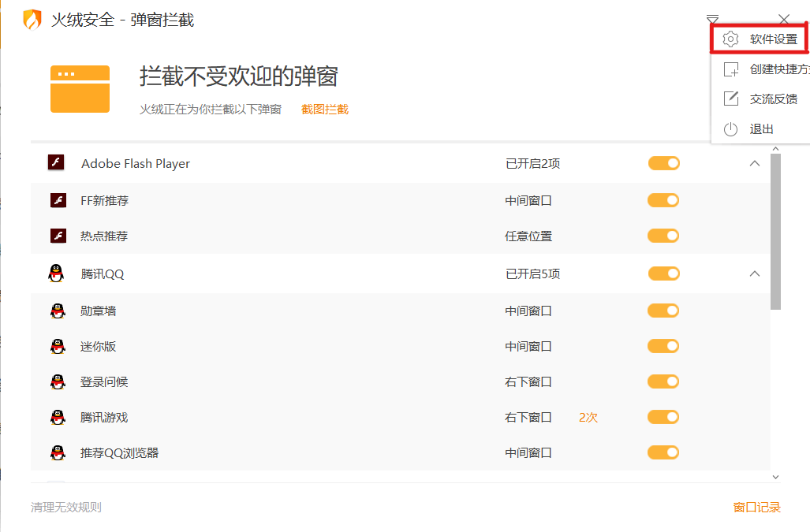Collapse the 腾讯QQ rule list
Screen dimensions: 810x532
(754, 273)
